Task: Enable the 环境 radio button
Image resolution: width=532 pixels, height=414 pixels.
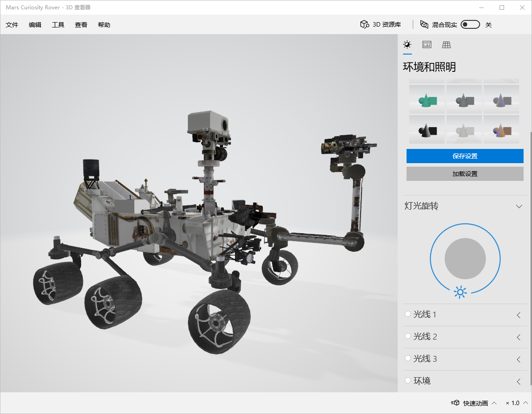Action: [x=408, y=380]
